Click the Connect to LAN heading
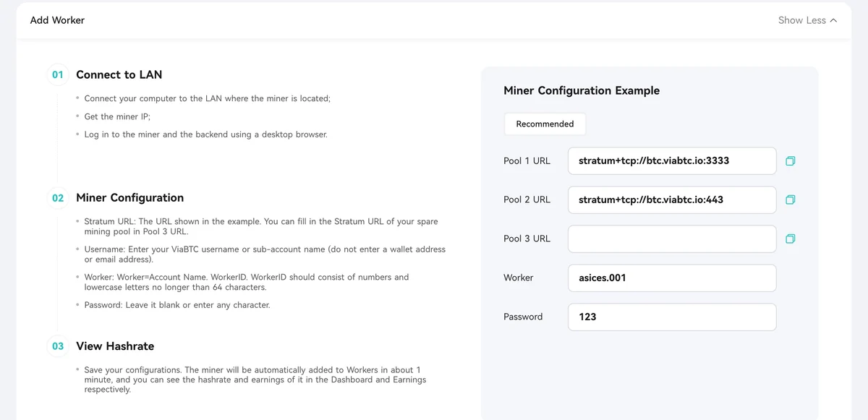This screenshot has height=420, width=868. point(119,74)
